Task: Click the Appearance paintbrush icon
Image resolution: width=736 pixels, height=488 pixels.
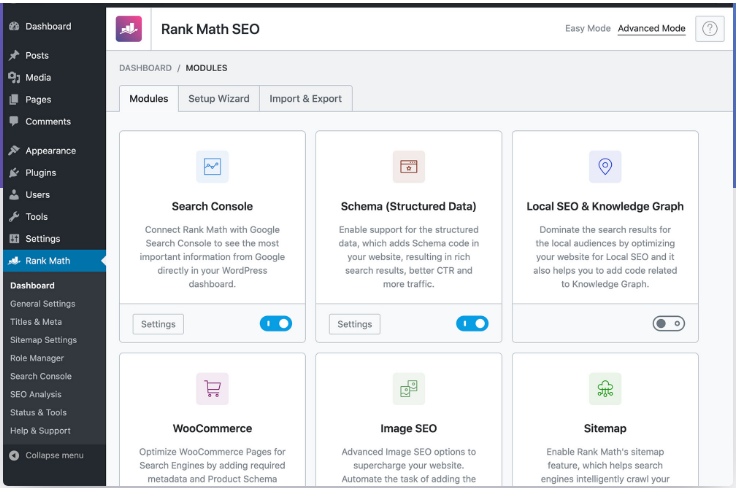Action: 14,151
